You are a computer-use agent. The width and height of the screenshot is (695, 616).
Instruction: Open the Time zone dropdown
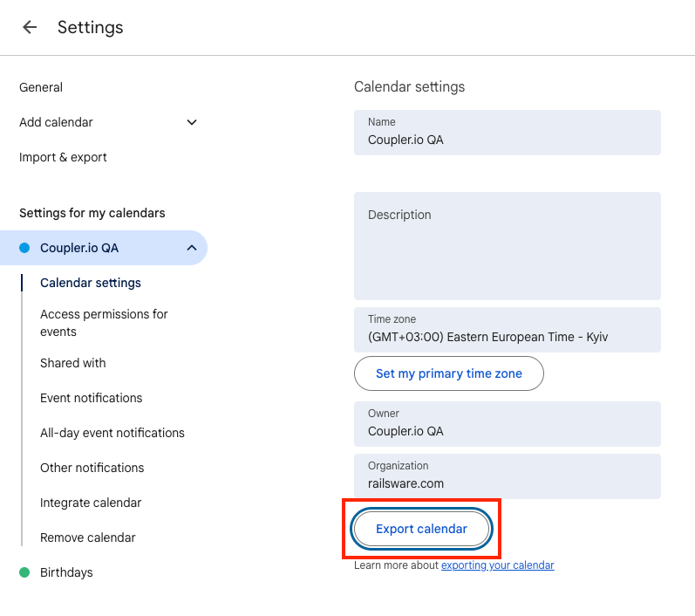[x=507, y=330]
